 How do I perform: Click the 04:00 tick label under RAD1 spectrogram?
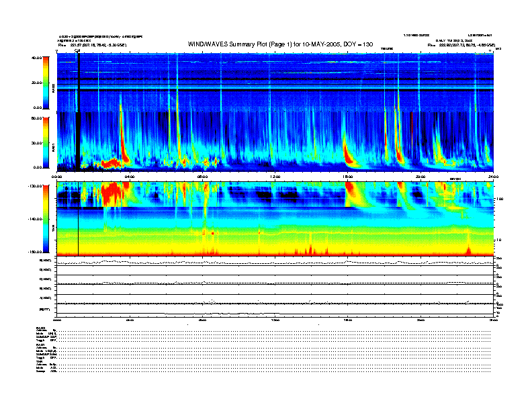(130, 177)
